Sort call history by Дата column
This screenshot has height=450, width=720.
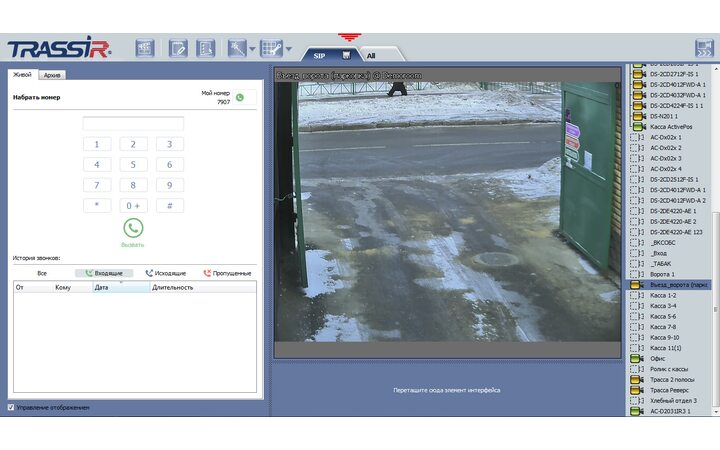tap(121, 287)
